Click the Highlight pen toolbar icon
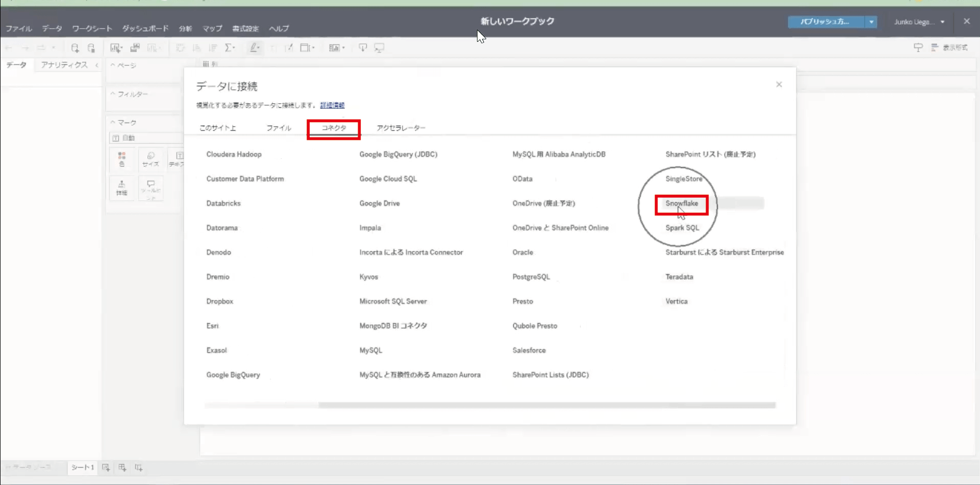 254,48
